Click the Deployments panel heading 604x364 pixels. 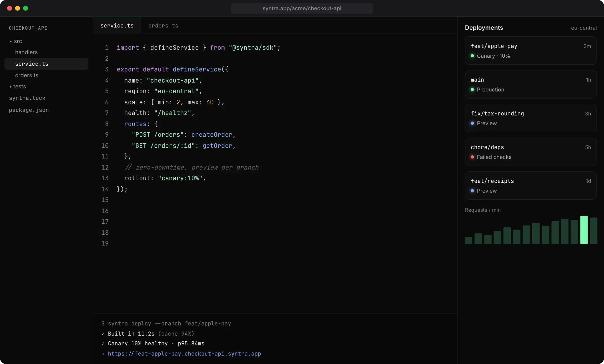pyautogui.click(x=484, y=28)
